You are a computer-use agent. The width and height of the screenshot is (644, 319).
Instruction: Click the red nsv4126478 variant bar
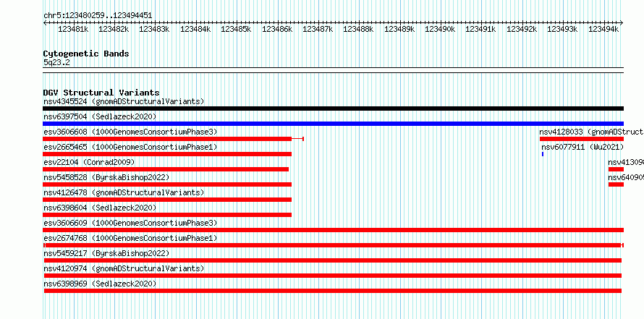[x=167, y=200]
